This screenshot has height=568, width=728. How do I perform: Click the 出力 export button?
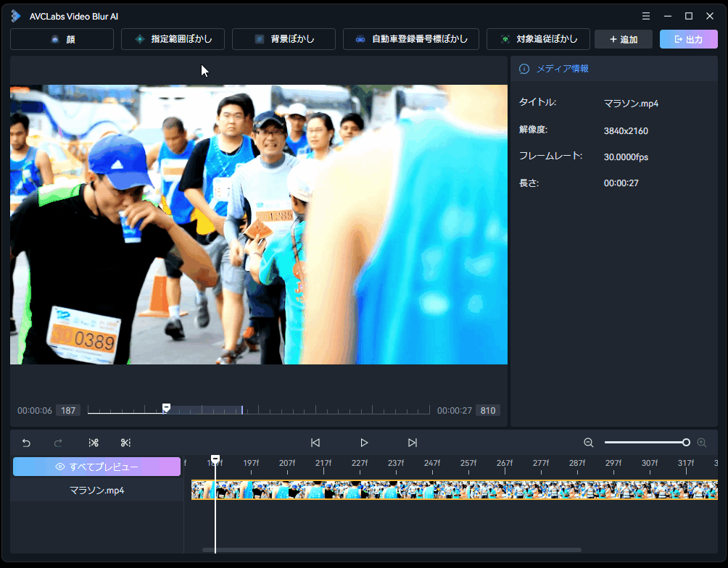tap(688, 39)
